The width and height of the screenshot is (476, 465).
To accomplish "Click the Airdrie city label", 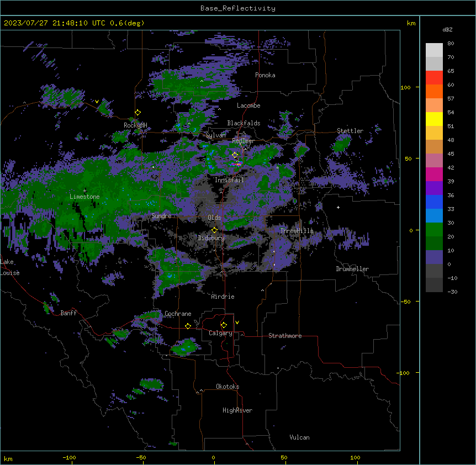I will tap(223, 297).
